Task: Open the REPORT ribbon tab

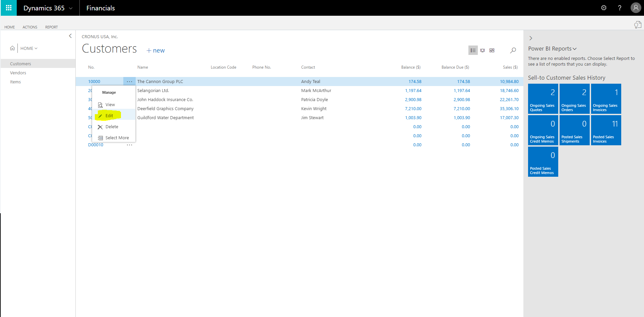Action: click(x=51, y=27)
